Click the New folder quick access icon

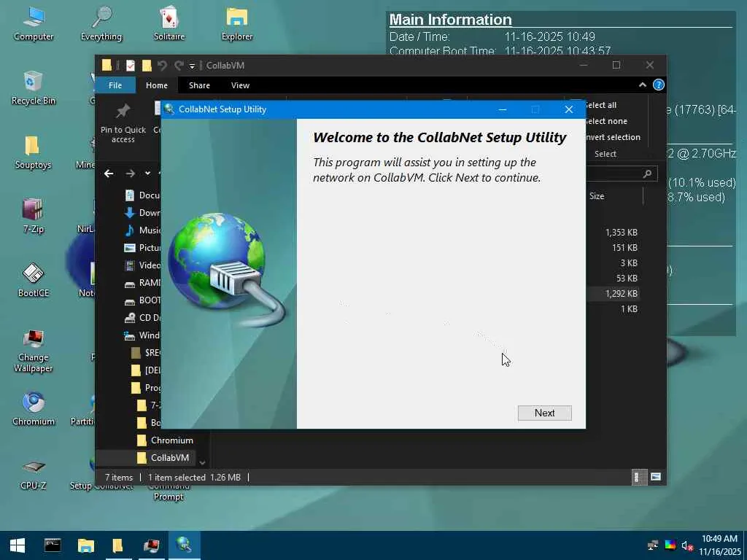[x=147, y=65]
